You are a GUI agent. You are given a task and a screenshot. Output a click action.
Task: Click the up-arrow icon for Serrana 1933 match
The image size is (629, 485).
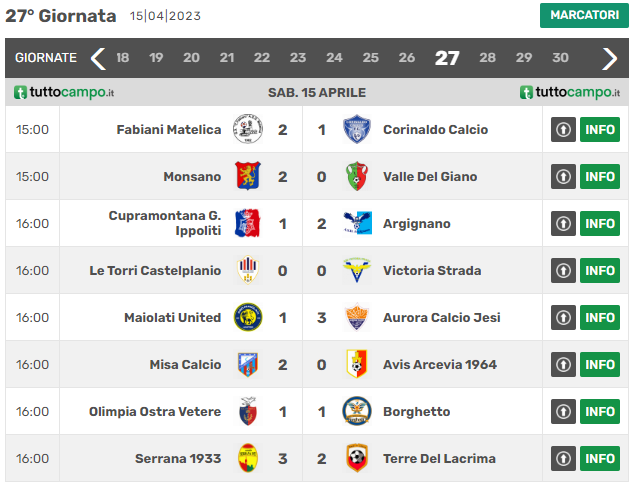(563, 458)
